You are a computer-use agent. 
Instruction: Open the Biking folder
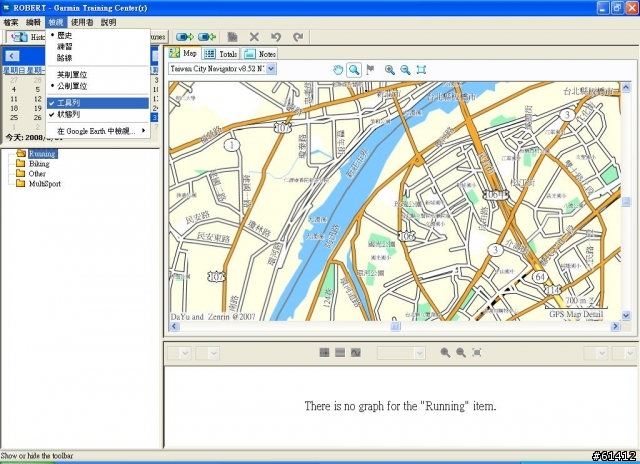(x=33, y=164)
